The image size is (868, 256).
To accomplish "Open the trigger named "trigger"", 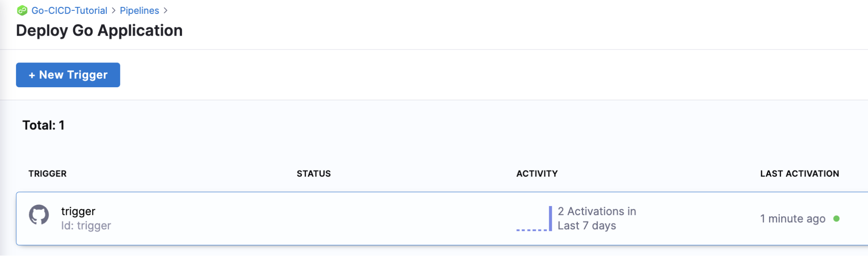I will pos(78,211).
